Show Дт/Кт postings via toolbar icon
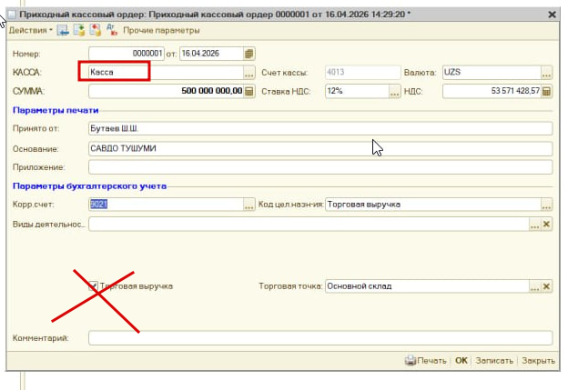Screen dimensions: 588x390 111,30
